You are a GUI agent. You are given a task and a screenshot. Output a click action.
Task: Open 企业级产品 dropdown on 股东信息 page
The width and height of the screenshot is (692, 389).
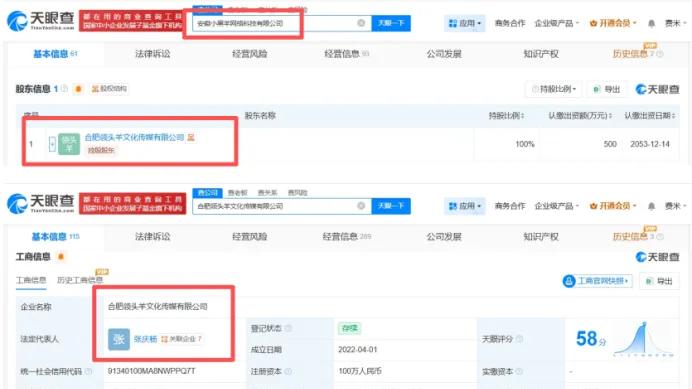click(556, 23)
